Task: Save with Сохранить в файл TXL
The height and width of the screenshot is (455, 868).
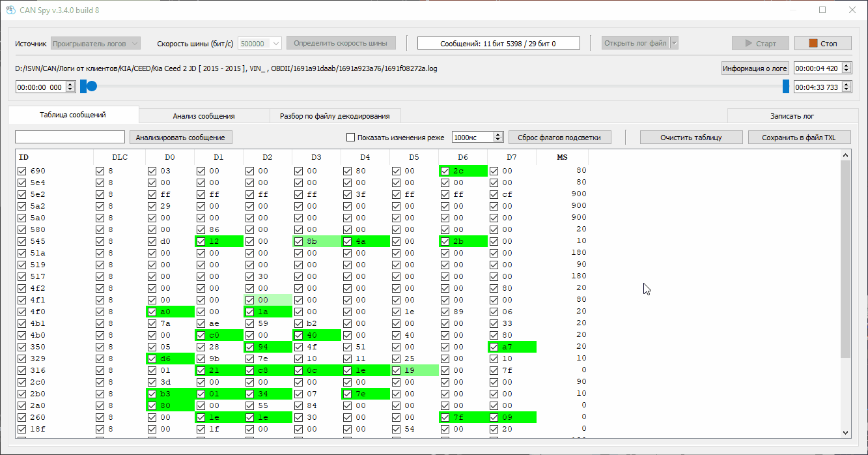Action: [x=799, y=138]
